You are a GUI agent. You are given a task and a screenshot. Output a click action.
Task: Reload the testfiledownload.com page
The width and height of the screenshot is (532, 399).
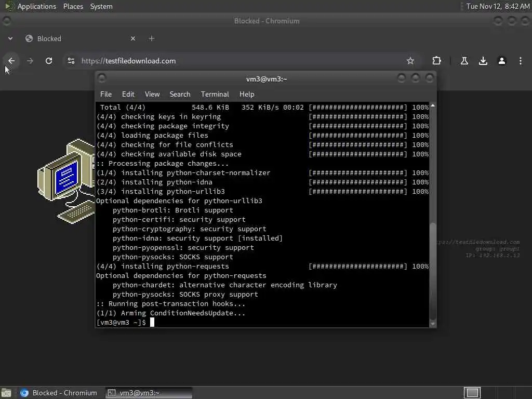(49, 61)
